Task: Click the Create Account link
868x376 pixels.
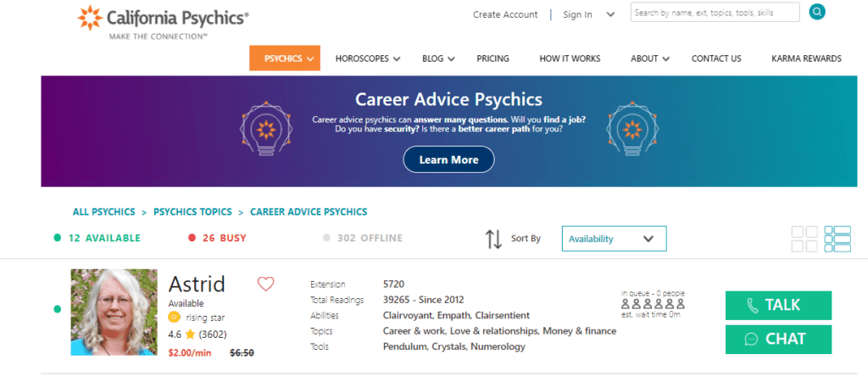Action: [x=505, y=15]
